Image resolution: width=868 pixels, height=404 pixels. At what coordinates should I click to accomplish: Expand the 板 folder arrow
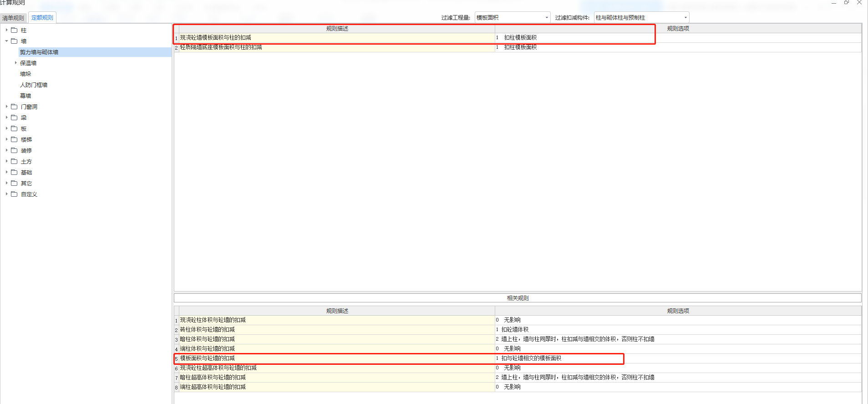pos(6,128)
